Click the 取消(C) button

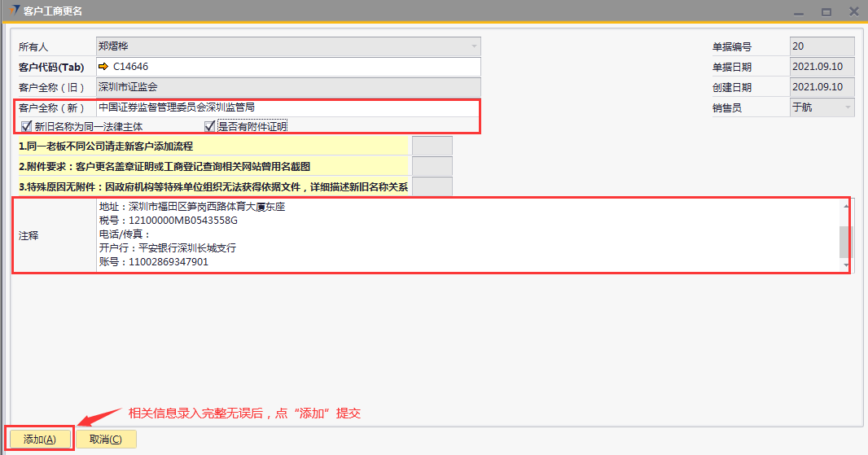tap(106, 440)
